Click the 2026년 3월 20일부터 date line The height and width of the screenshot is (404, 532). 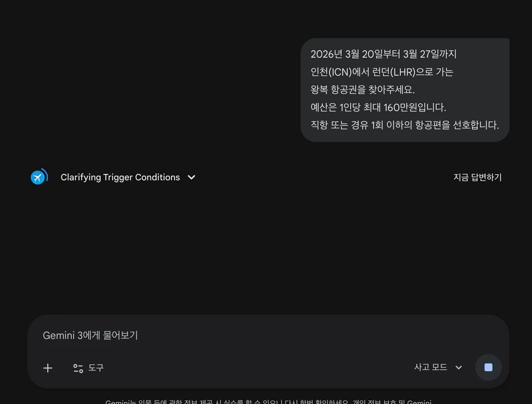click(384, 54)
